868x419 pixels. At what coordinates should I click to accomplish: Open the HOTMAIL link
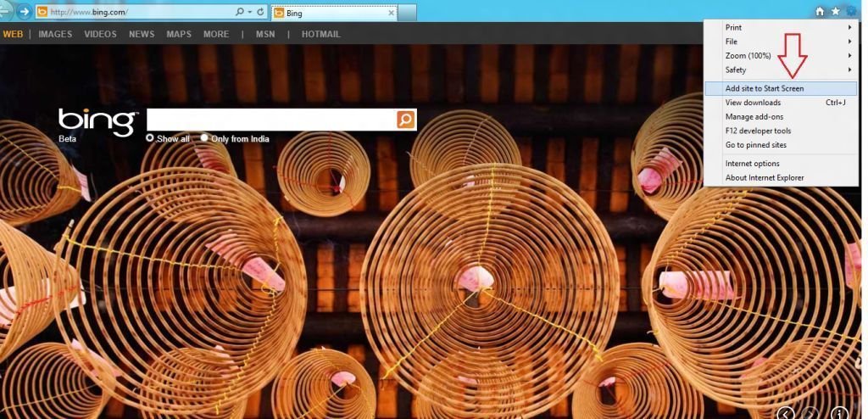tap(321, 34)
